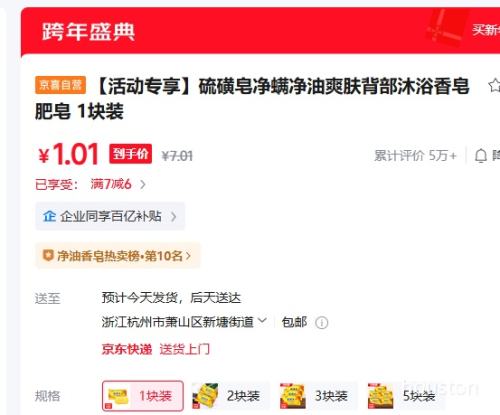Open the delivery address dropdown 浙江杭州市萧山区
Viewport: 500px width, 415px height.
184,322
